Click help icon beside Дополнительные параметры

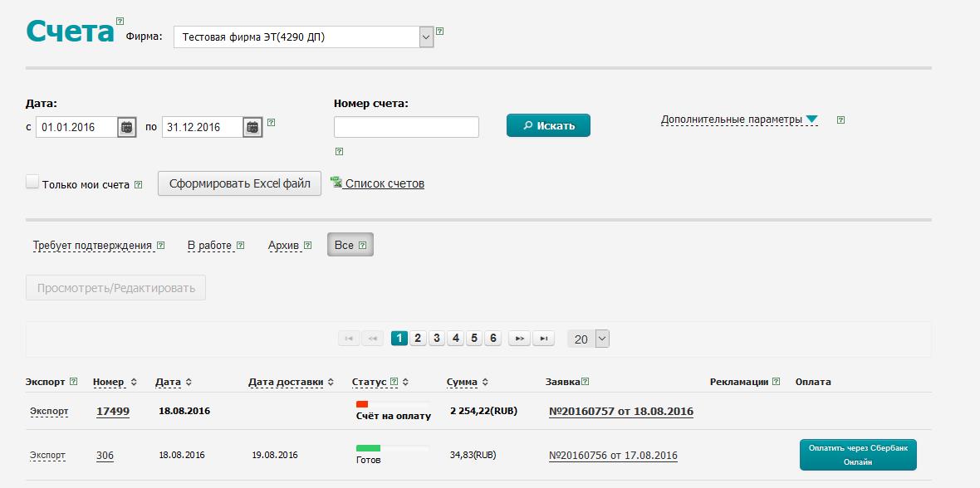tap(840, 120)
